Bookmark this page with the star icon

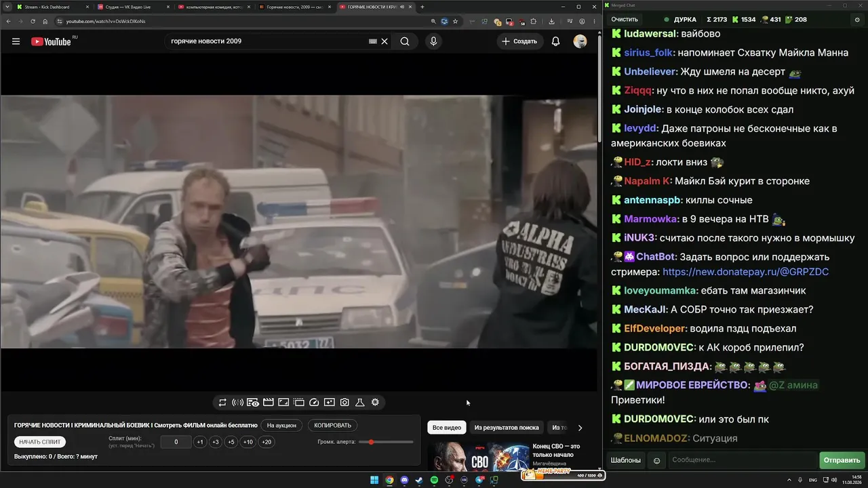[455, 21]
